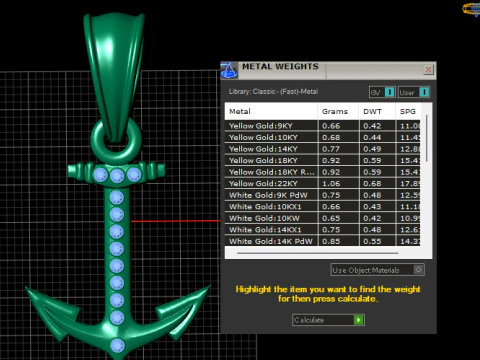The height and width of the screenshot is (360, 480).
Task: Click the green arrow on Calculate
Action: coord(359,320)
